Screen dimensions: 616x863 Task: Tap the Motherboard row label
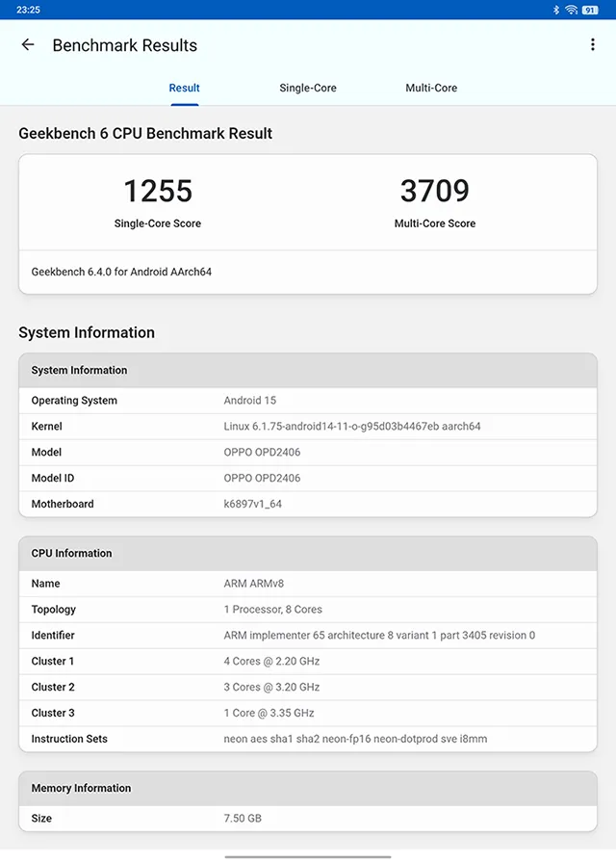[63, 504]
